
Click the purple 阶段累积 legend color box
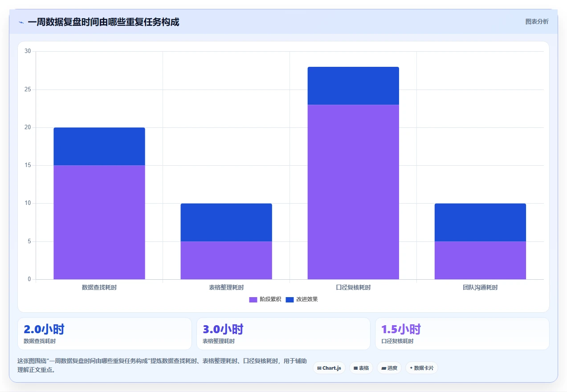click(x=253, y=299)
